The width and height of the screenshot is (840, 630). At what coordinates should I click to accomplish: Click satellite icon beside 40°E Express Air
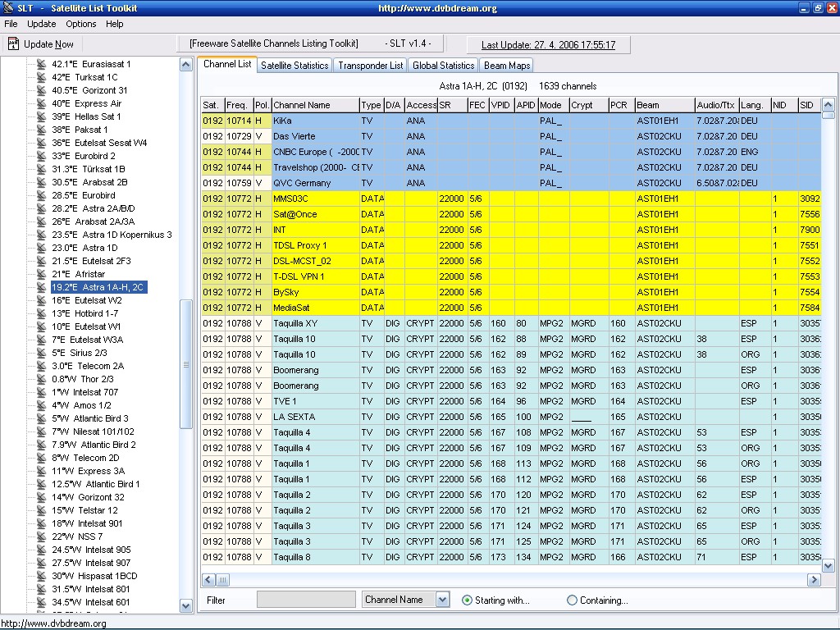41,103
